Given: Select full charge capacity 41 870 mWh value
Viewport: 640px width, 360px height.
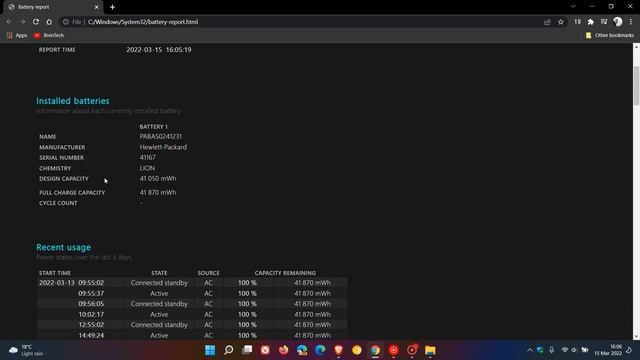Looking at the screenshot, I should point(158,192).
